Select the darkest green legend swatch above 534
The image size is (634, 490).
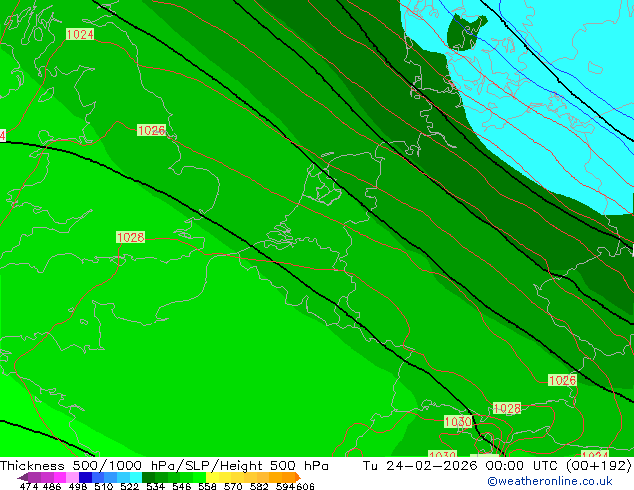(x=148, y=477)
